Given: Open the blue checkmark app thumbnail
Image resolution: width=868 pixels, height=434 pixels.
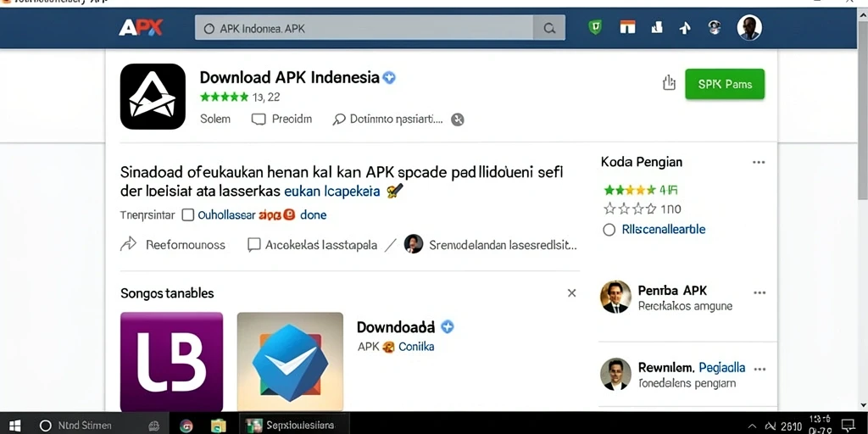Looking at the screenshot, I should [290, 362].
